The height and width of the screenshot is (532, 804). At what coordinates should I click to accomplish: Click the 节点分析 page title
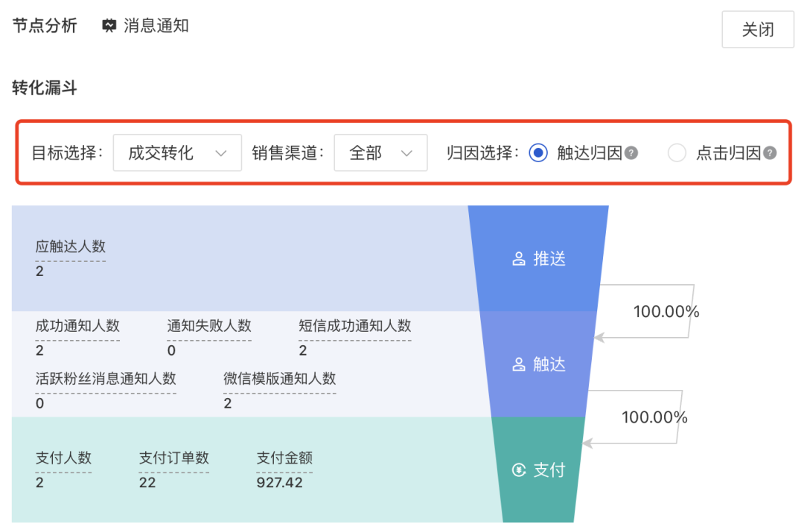pyautogui.click(x=45, y=23)
